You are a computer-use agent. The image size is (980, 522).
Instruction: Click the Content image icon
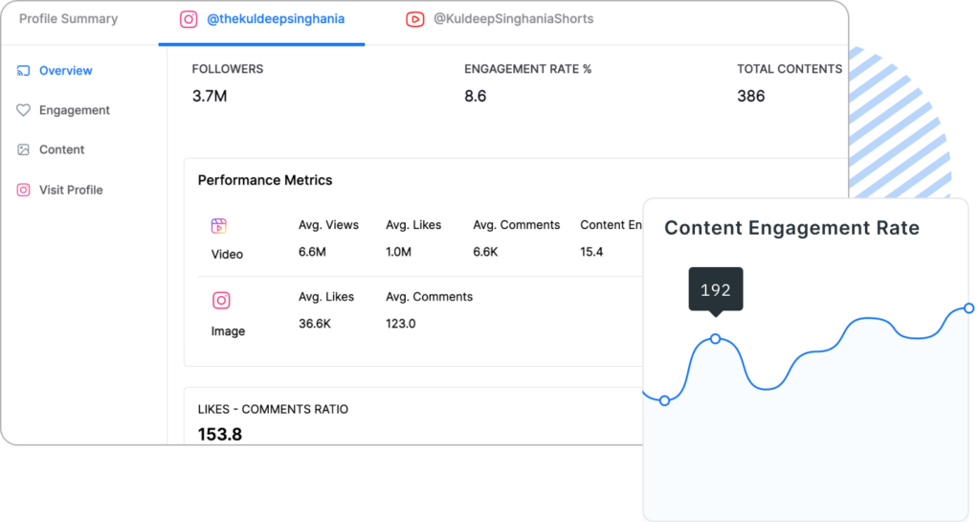click(23, 149)
